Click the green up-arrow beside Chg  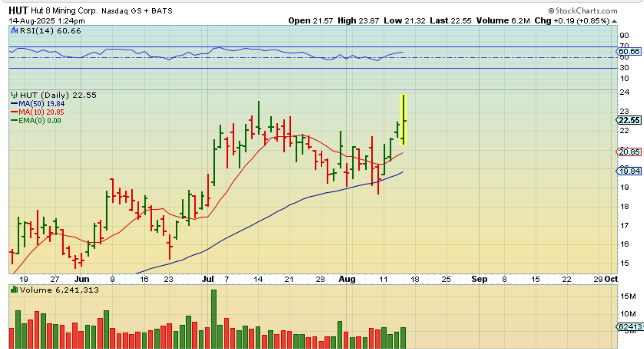(x=614, y=21)
